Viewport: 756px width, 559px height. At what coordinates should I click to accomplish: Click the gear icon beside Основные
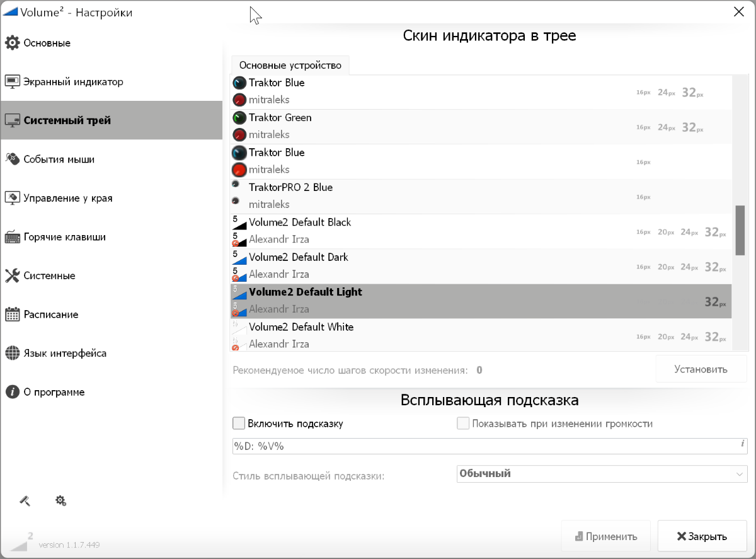[x=12, y=43]
